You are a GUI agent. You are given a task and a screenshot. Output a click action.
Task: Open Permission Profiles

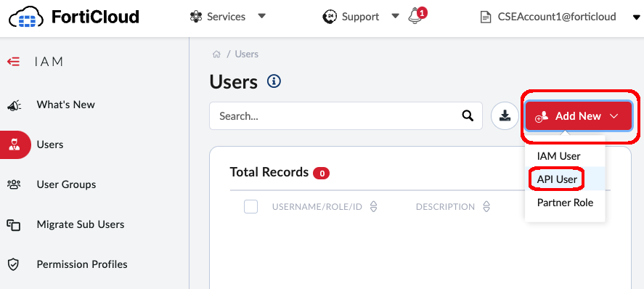pyautogui.click(x=82, y=264)
